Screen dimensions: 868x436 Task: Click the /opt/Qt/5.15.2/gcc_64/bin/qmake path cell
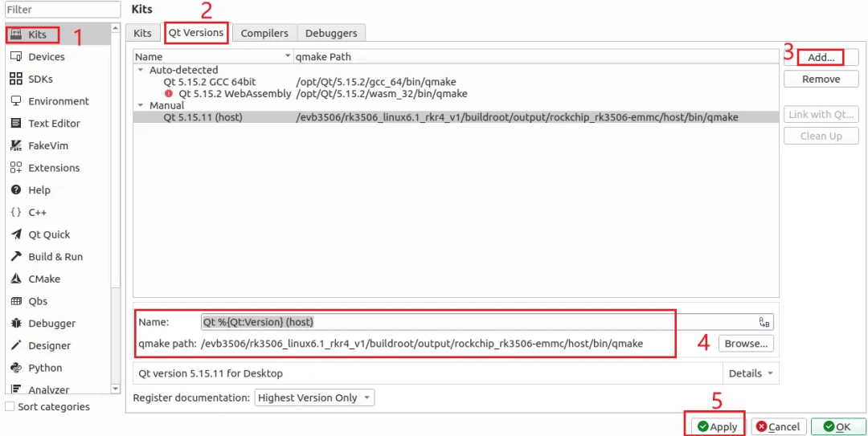376,82
